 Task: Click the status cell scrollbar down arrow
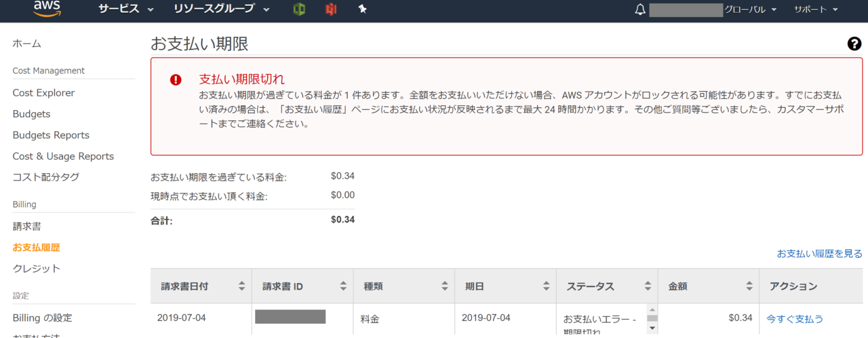coord(652,328)
